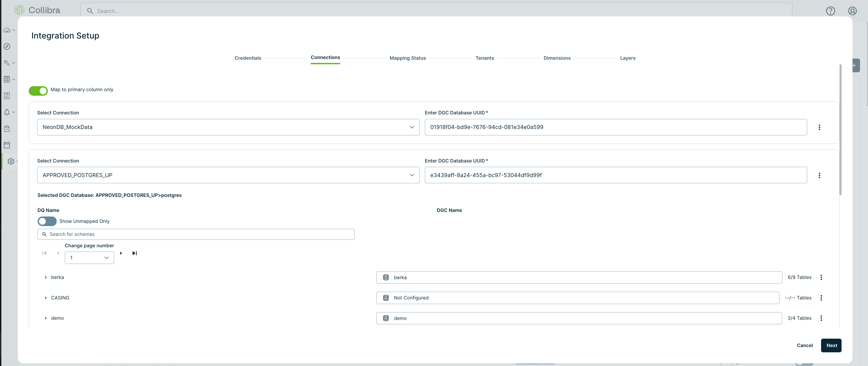The height and width of the screenshot is (366, 868).
Task: Enable Show Unmapped Only toggle
Action: pos(47,222)
